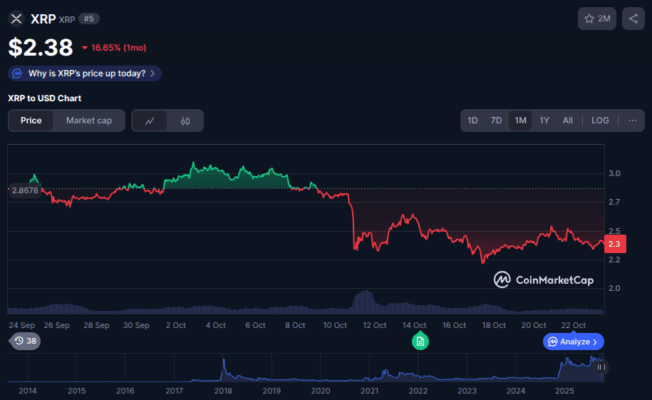The height and width of the screenshot is (400, 652).
Task: Click the $2.38 price value
Action: point(41,47)
